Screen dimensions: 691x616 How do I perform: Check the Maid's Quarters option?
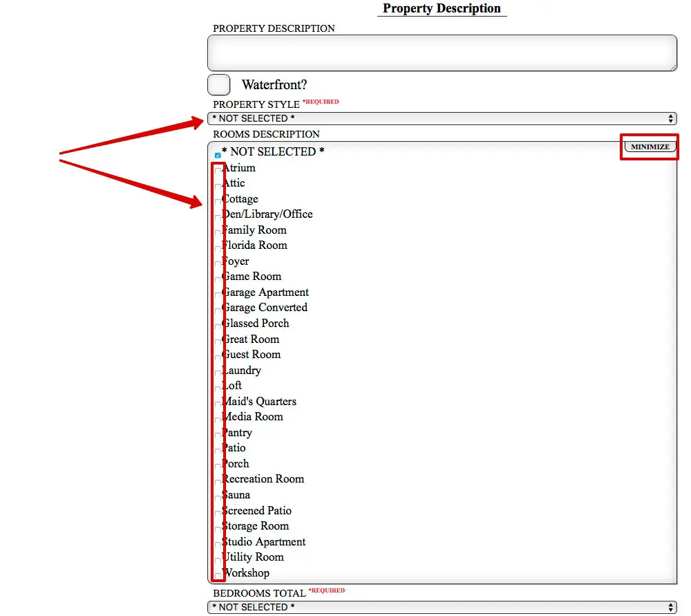pyautogui.click(x=218, y=404)
